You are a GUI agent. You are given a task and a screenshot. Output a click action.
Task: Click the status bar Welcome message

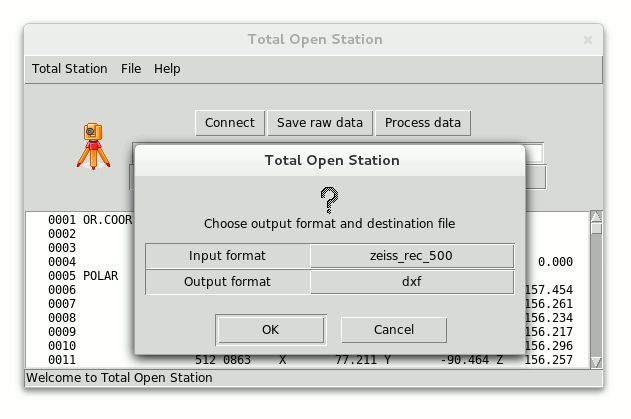pos(119,378)
